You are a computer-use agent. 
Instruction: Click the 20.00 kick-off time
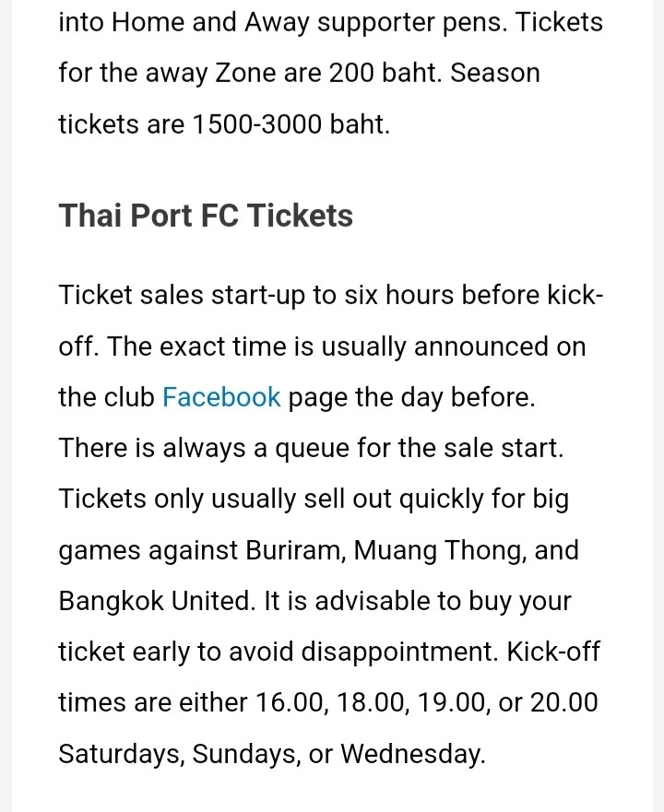tap(564, 702)
